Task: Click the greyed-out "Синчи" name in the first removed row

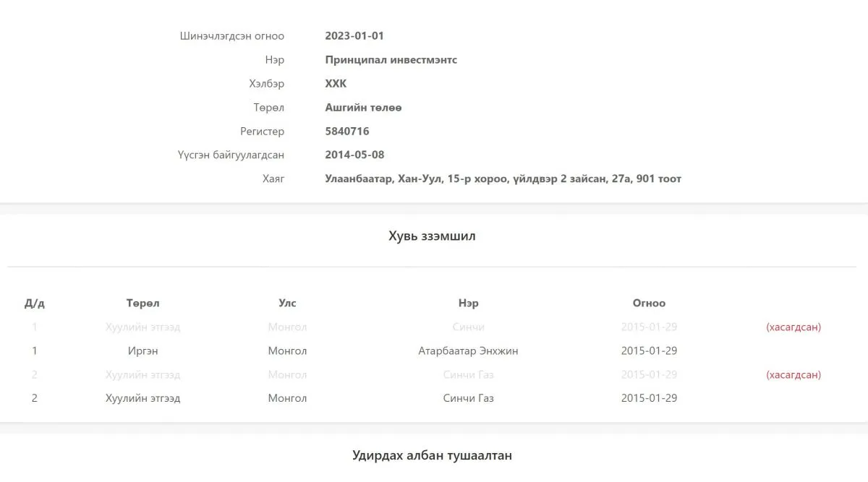Action: 469,327
